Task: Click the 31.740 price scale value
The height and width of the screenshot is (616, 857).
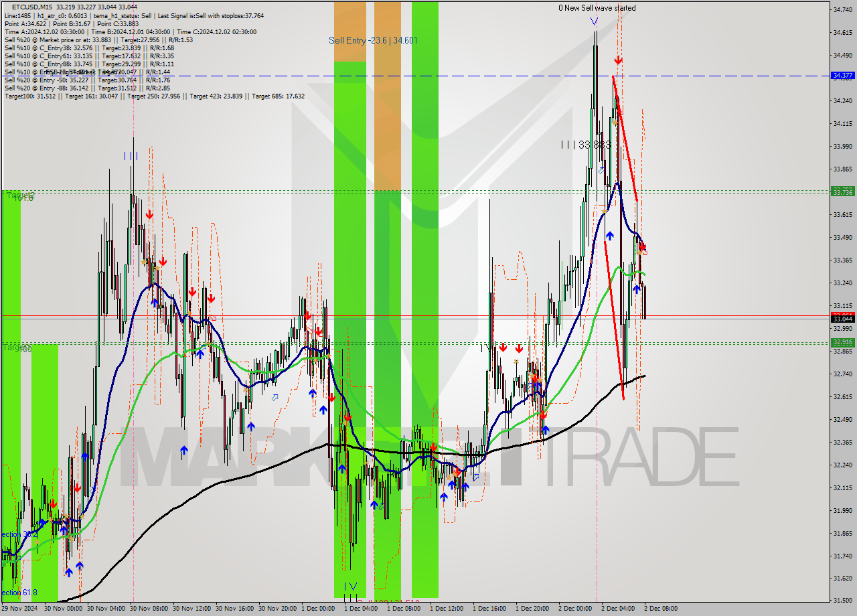Action: (x=842, y=556)
